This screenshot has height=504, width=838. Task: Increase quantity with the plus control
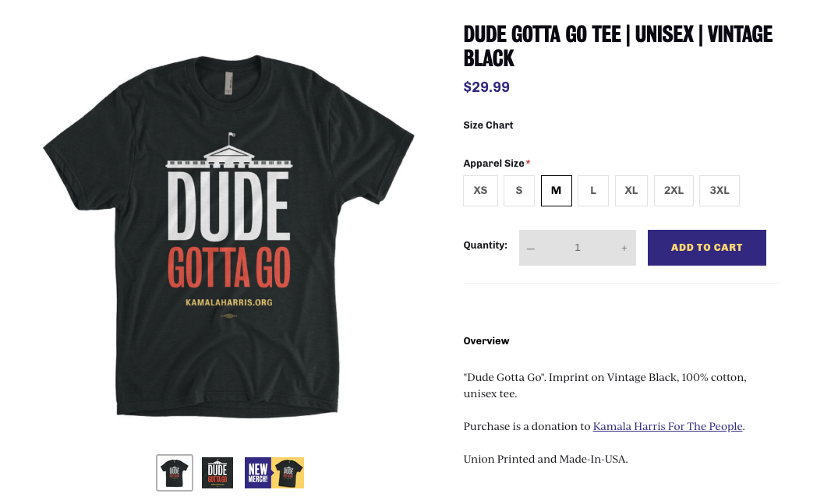(x=624, y=247)
